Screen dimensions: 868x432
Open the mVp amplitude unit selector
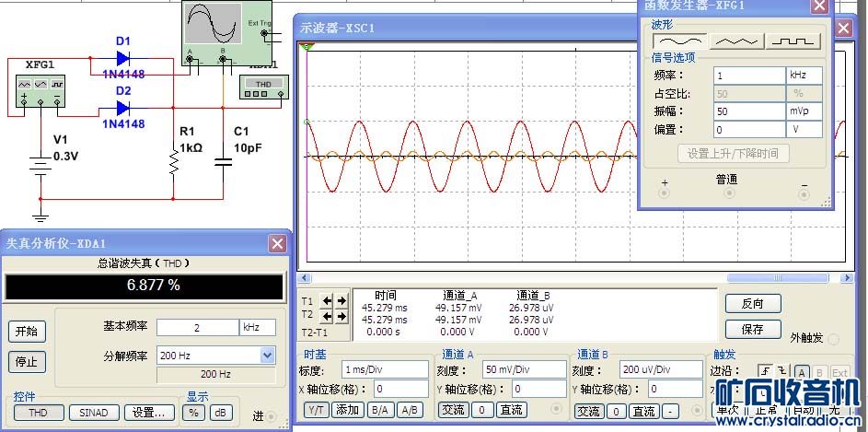tap(808, 111)
